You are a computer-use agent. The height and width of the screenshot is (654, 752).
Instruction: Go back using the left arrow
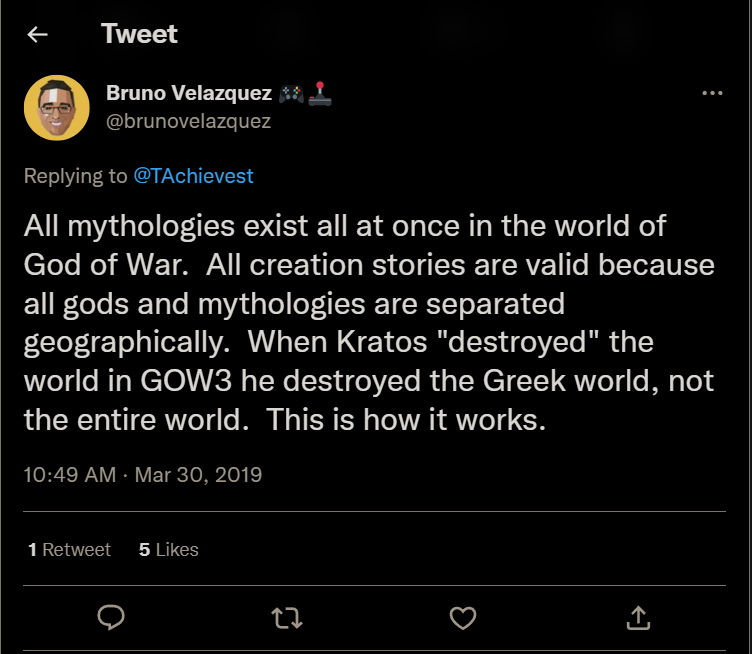click(37, 35)
